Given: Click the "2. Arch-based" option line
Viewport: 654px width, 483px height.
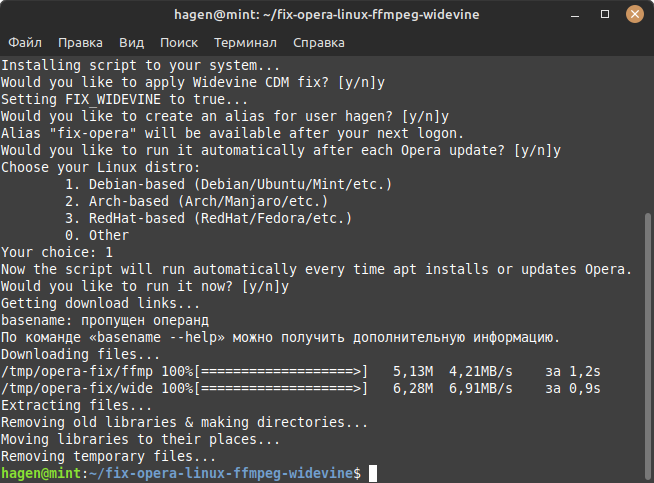Looking at the screenshot, I should (x=196, y=201).
